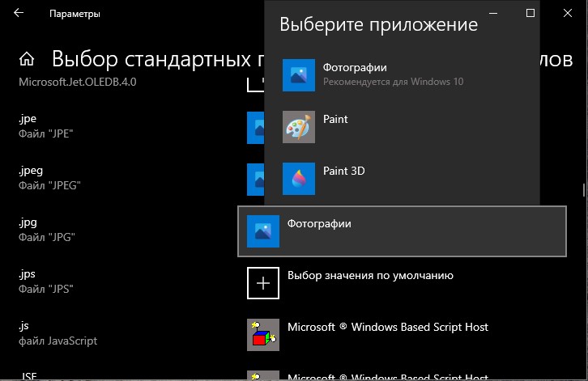Pick Фотографии recommended for Windows 10
Image resolution: width=588 pixels, height=381 pixels.
pyautogui.click(x=402, y=75)
